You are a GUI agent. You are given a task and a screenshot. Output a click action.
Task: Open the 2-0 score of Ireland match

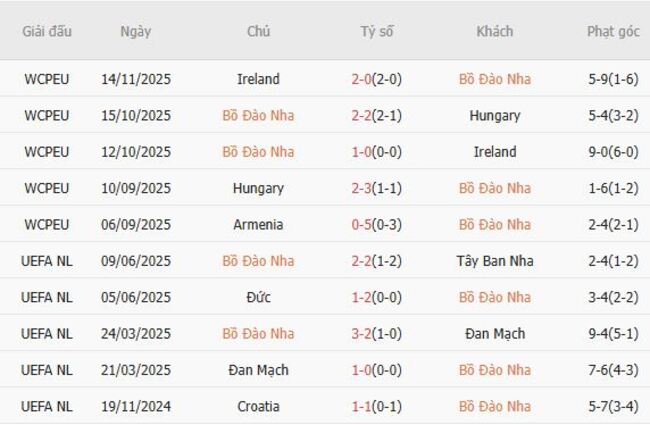376,79
